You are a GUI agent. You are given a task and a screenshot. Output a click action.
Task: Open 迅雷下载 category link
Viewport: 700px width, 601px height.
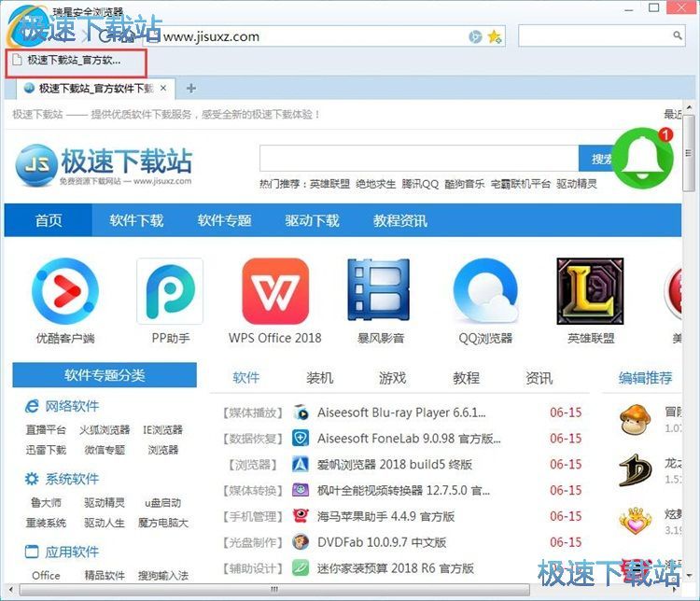coord(46,449)
